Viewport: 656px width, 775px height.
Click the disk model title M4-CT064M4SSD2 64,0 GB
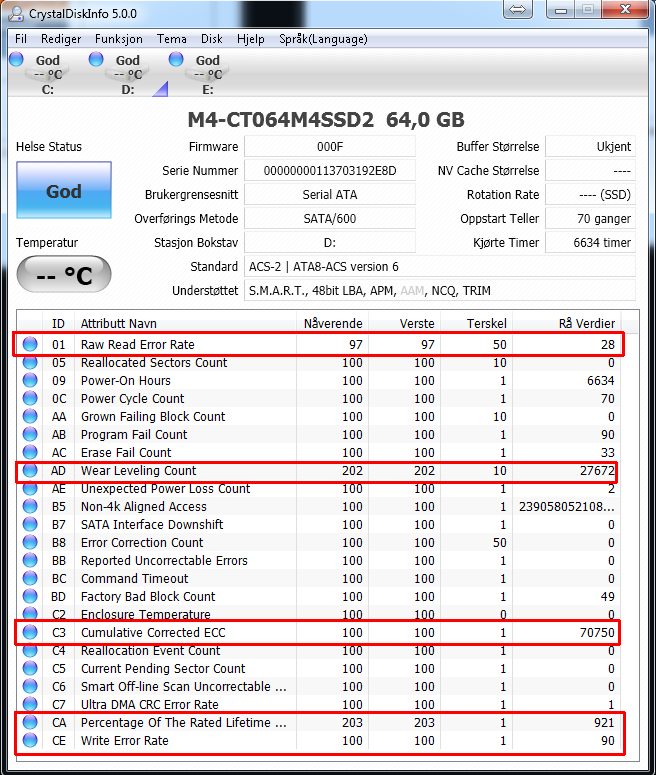point(326,120)
